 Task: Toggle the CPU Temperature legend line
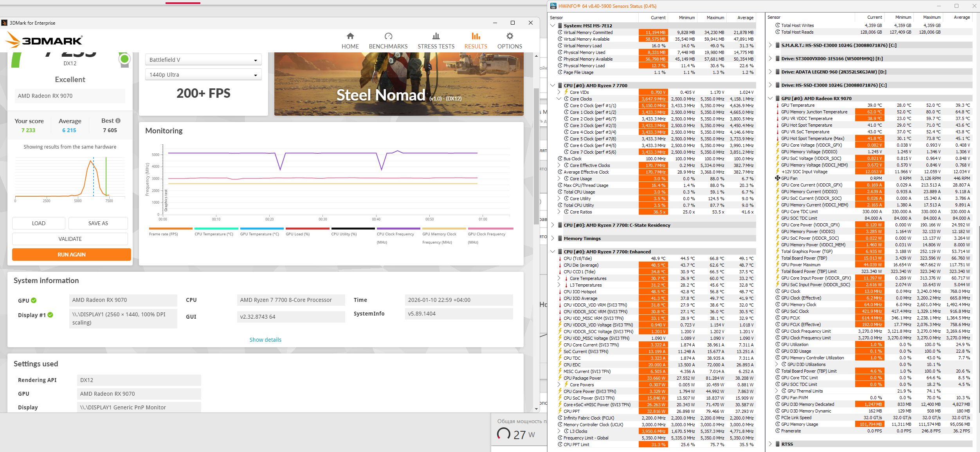coord(216,229)
